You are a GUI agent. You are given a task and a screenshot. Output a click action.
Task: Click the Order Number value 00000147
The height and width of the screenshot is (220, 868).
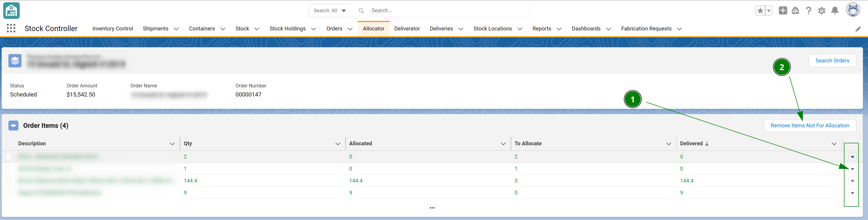[x=248, y=95]
